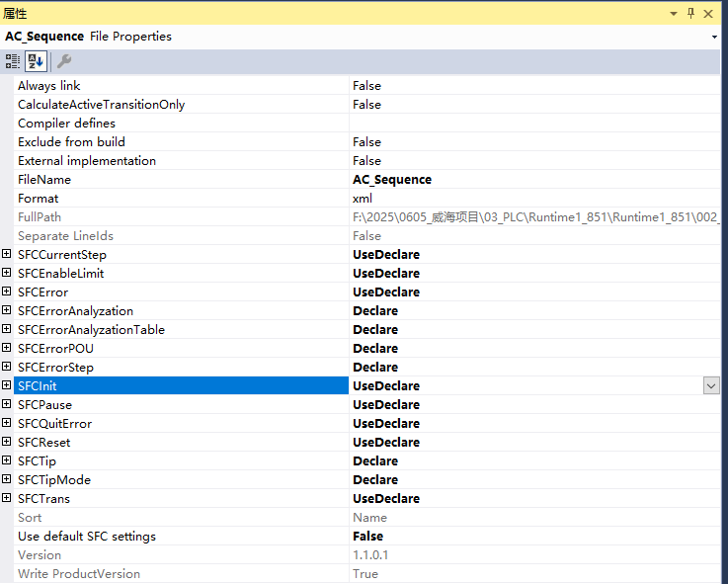Click Use default SFC settings False value

[367, 537]
